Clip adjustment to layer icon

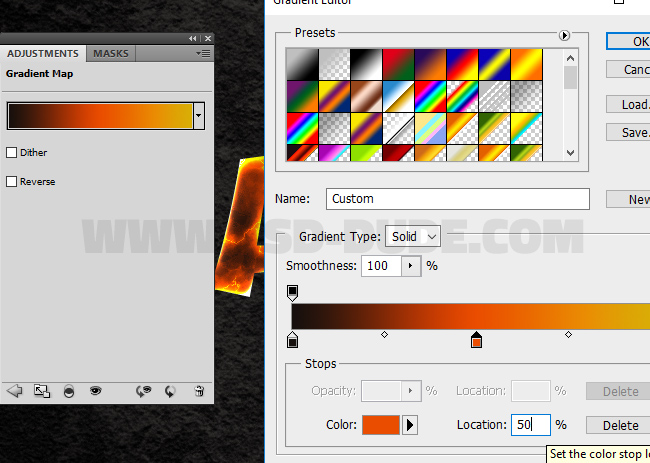point(69,391)
